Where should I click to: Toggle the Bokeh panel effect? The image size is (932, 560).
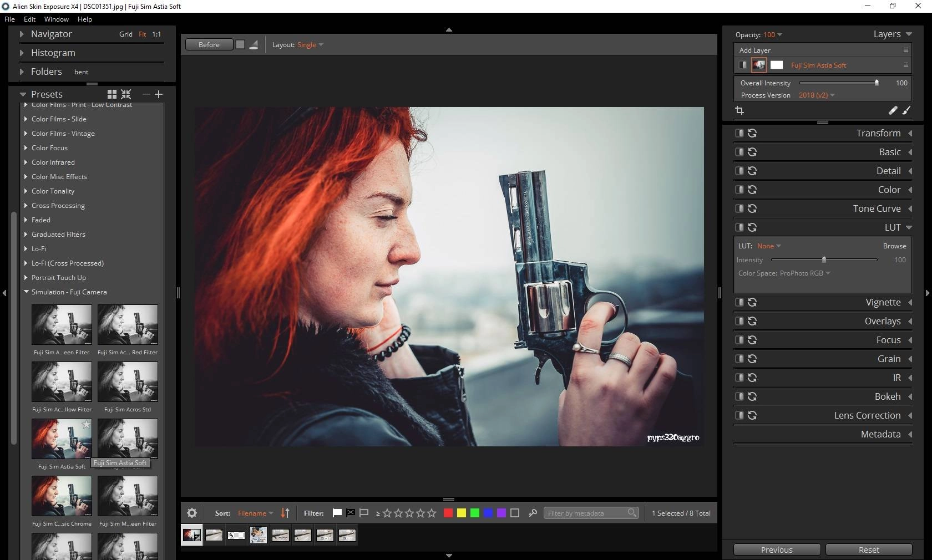[739, 396]
